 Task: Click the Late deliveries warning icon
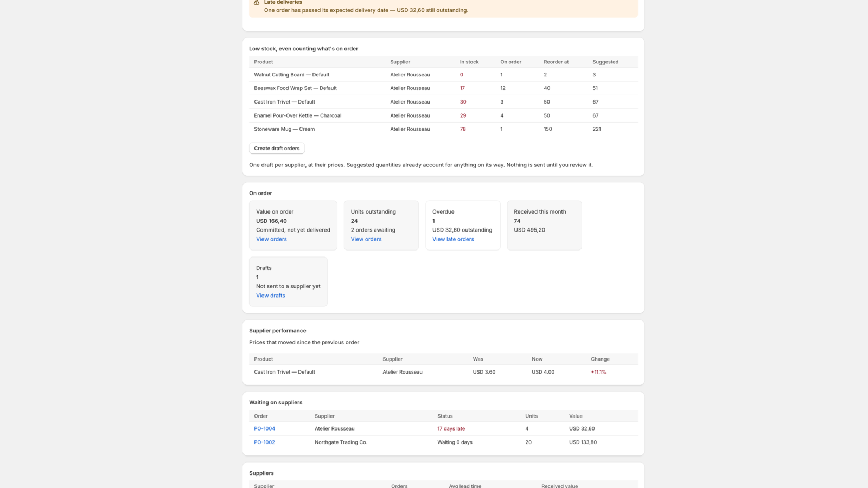[x=257, y=2]
